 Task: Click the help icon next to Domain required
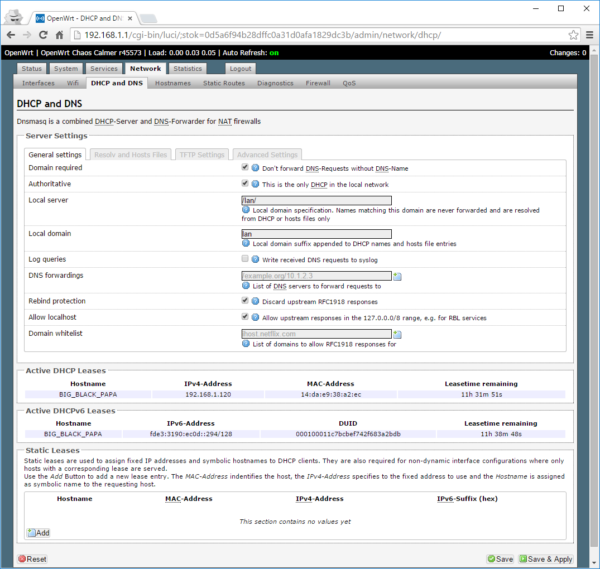(256, 168)
